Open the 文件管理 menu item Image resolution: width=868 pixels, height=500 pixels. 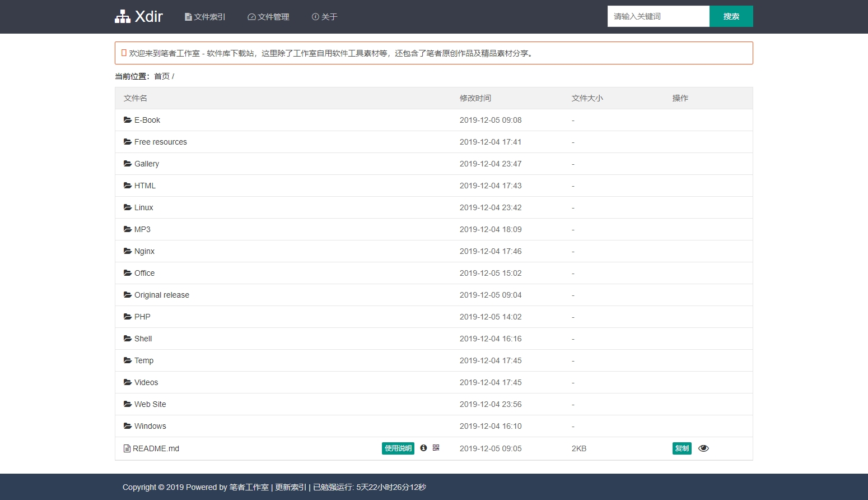coord(268,17)
